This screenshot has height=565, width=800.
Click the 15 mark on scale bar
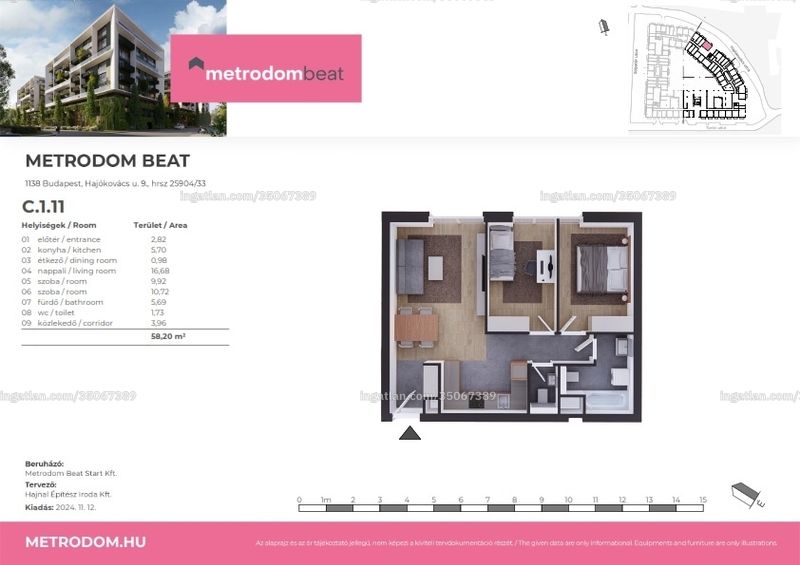pos(703,500)
